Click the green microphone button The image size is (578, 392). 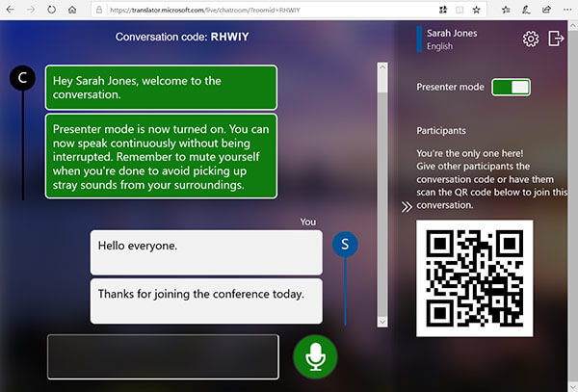tap(314, 356)
